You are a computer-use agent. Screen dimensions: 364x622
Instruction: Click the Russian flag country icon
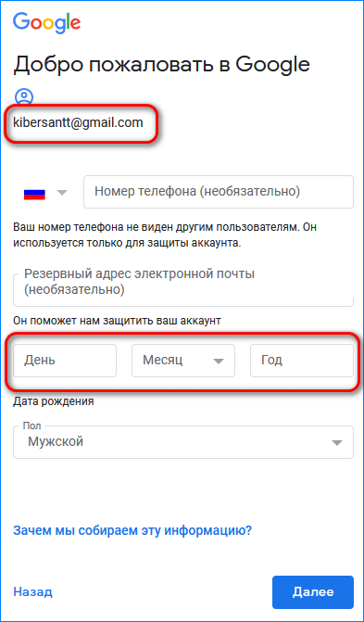click(34, 193)
